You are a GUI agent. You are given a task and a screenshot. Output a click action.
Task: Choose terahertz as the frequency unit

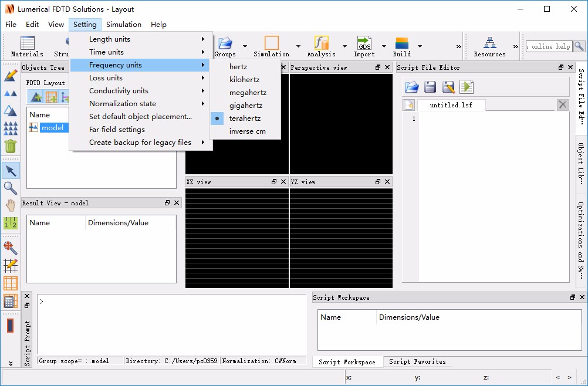click(x=245, y=118)
